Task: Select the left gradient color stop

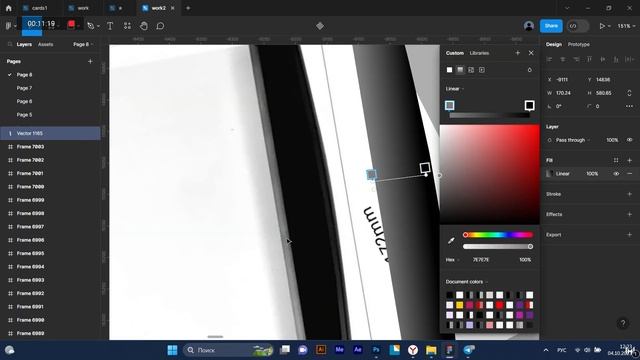Action: [x=449, y=105]
